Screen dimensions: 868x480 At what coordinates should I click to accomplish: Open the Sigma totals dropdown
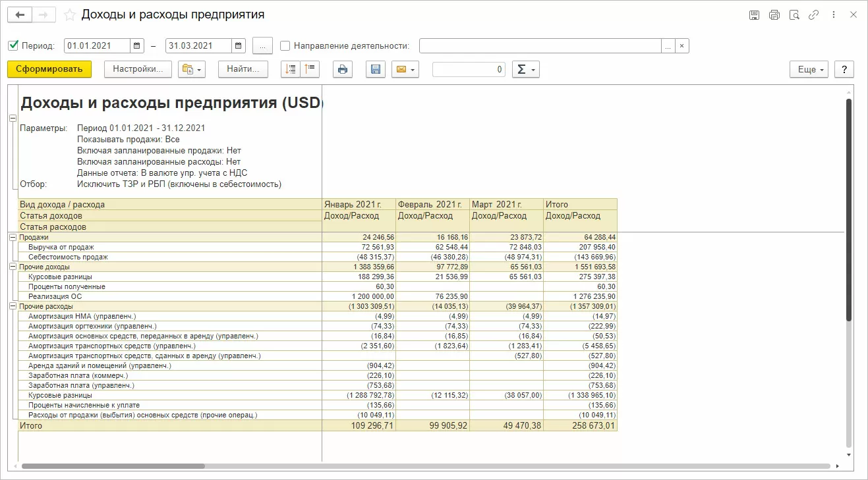pyautogui.click(x=525, y=69)
